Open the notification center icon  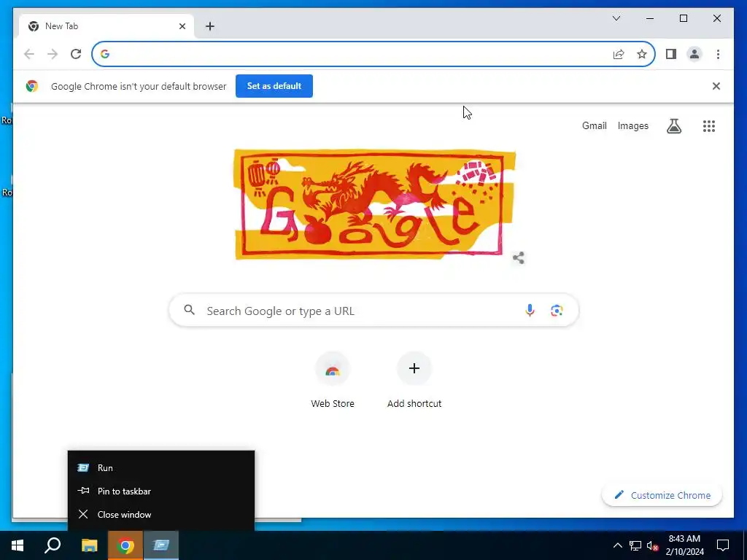click(723, 545)
